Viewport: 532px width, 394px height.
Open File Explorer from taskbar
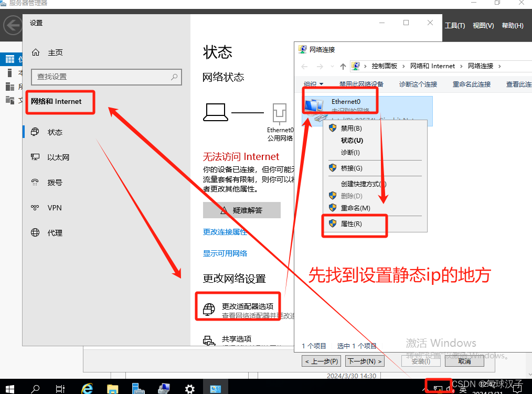(x=112, y=389)
